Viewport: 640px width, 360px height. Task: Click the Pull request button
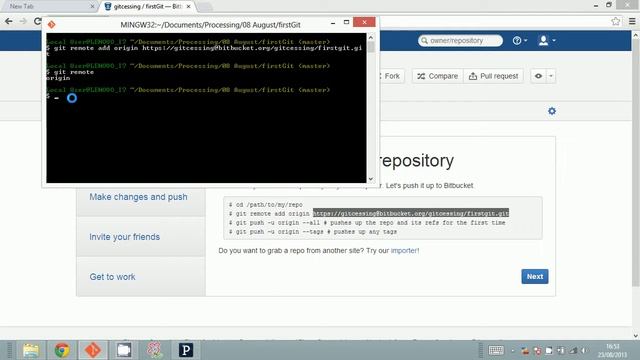tap(493, 76)
